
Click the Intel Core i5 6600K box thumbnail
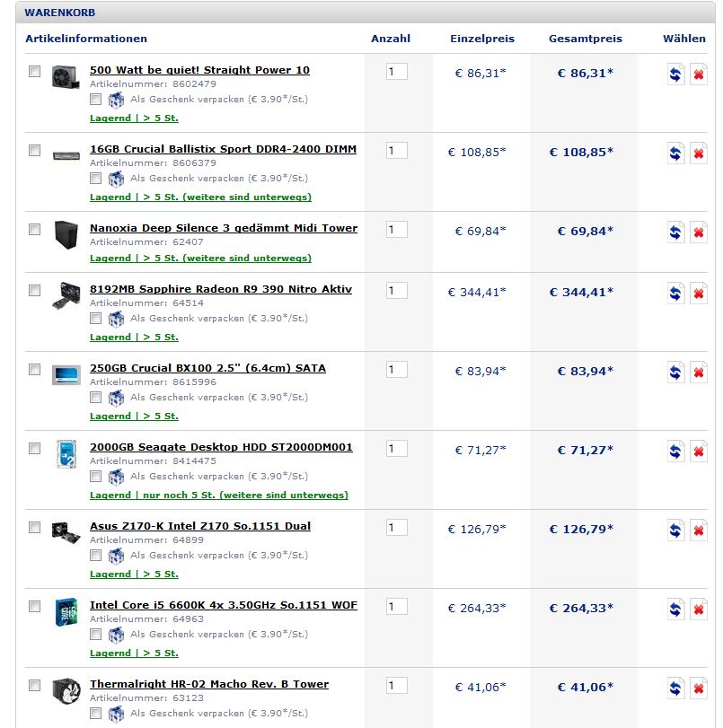tap(66, 610)
